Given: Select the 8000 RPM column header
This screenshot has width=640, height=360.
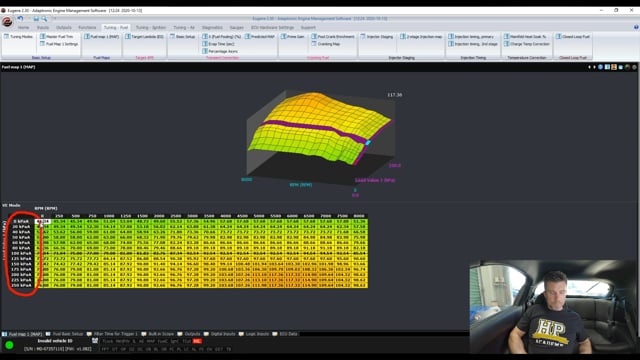Looking at the screenshot, I should [359, 216].
